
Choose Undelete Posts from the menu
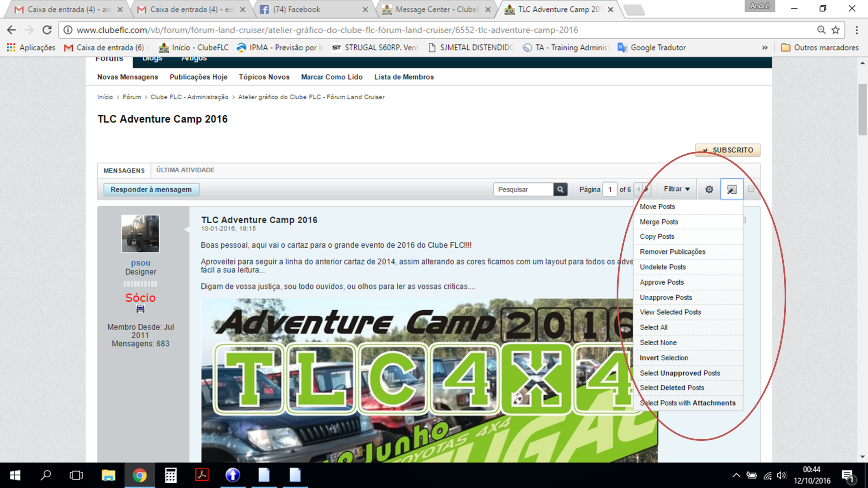(x=688, y=267)
